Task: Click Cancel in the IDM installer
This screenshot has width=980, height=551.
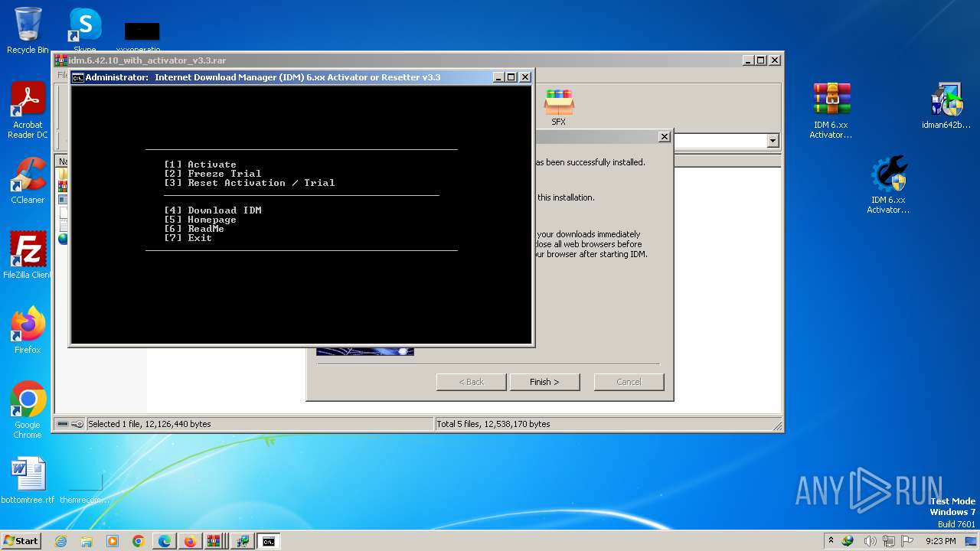Action: point(629,382)
